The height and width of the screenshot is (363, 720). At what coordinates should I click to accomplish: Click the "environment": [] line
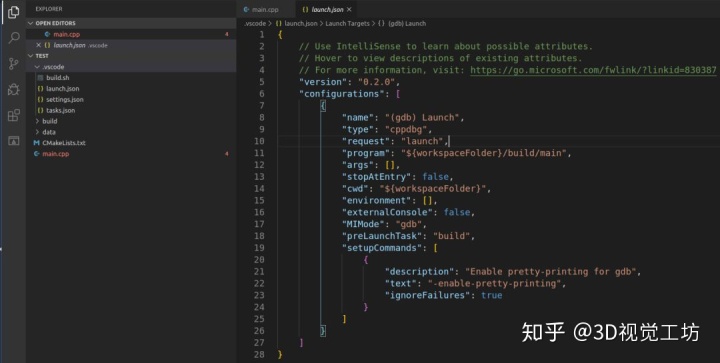[x=389, y=201]
